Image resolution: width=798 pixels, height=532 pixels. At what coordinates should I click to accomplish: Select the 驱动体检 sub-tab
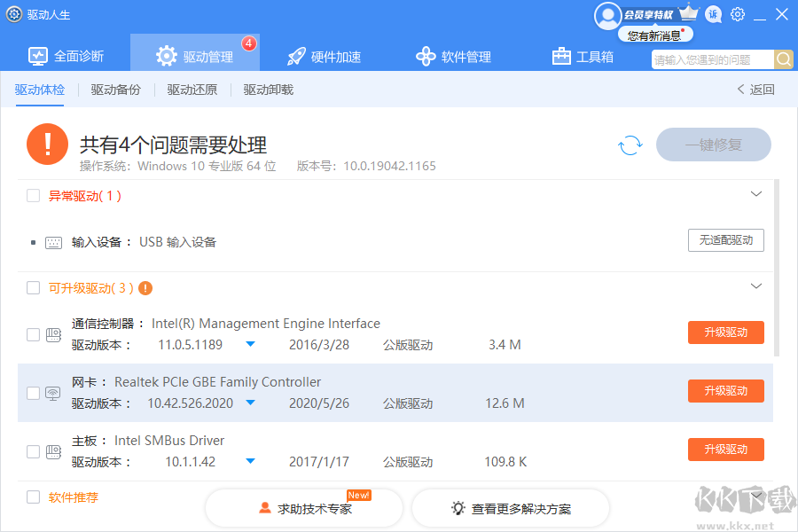click(x=40, y=90)
